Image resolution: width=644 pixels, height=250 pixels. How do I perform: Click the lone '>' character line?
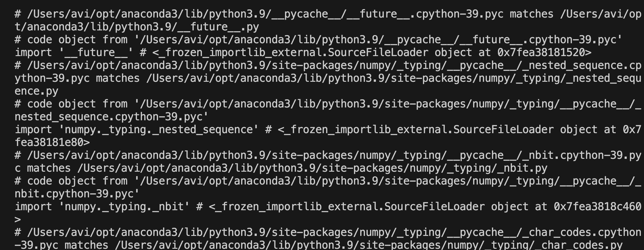tap(18, 220)
